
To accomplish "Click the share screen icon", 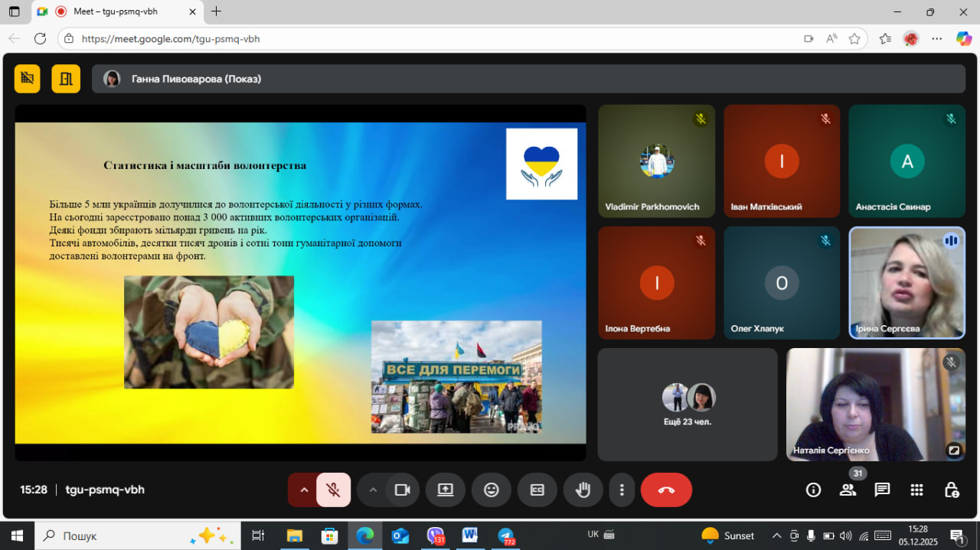I will coord(446,490).
